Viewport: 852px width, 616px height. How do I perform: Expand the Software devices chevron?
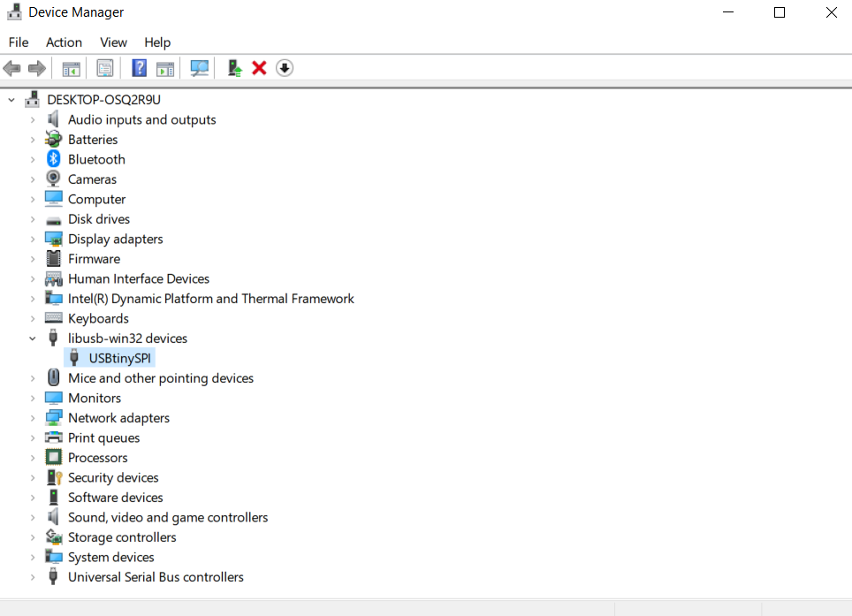pyautogui.click(x=33, y=498)
